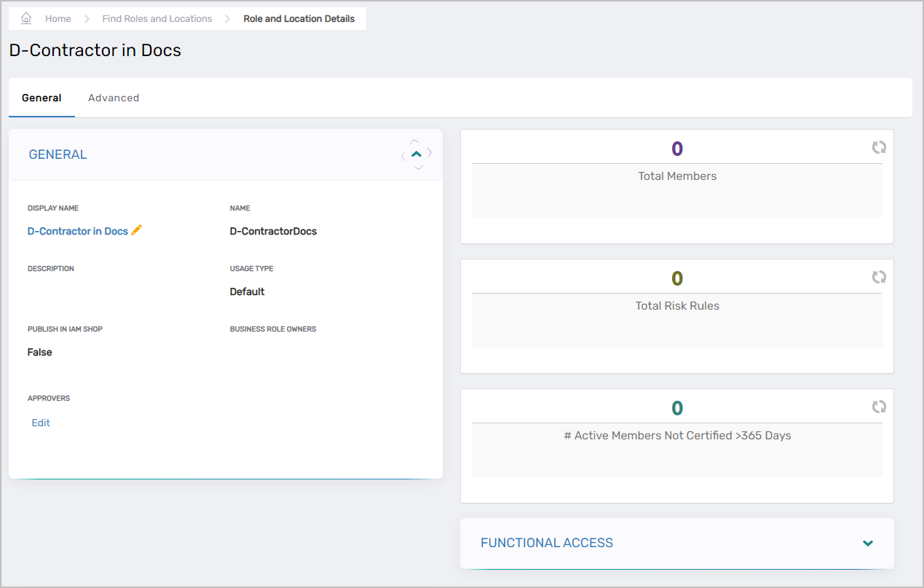Click the D-ContractorDocs name value
This screenshot has width=924, height=588.
[x=273, y=231]
